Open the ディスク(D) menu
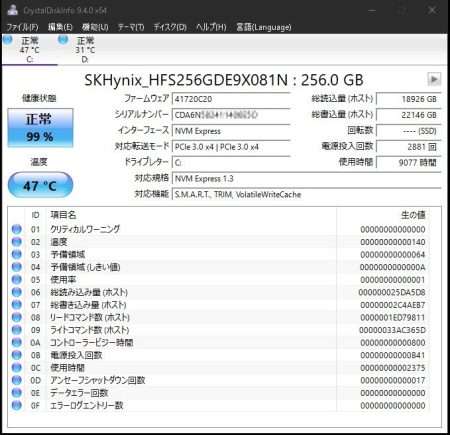 click(x=170, y=27)
